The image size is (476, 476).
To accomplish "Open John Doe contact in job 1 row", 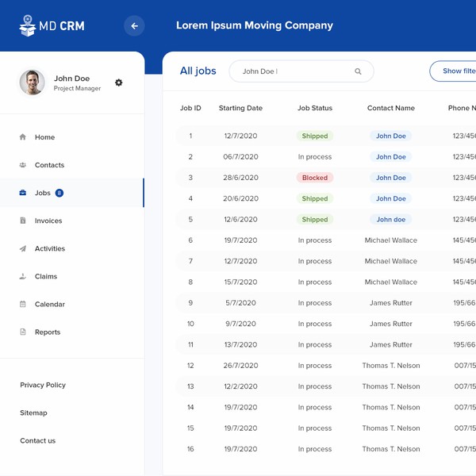I will (x=391, y=136).
